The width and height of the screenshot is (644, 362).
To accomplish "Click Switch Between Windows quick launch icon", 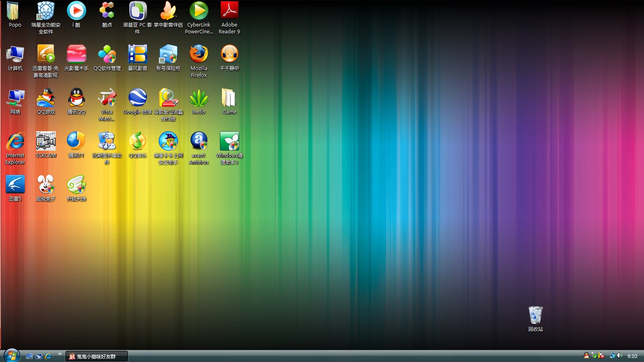I will pos(39,356).
